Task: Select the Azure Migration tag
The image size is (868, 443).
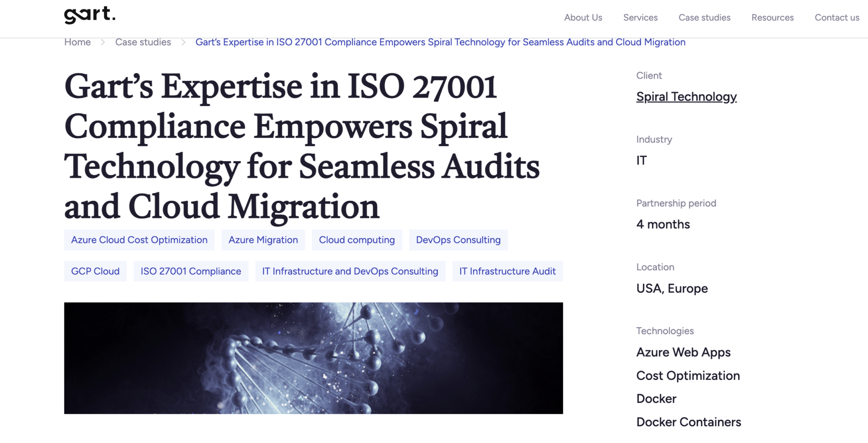Action: point(263,240)
